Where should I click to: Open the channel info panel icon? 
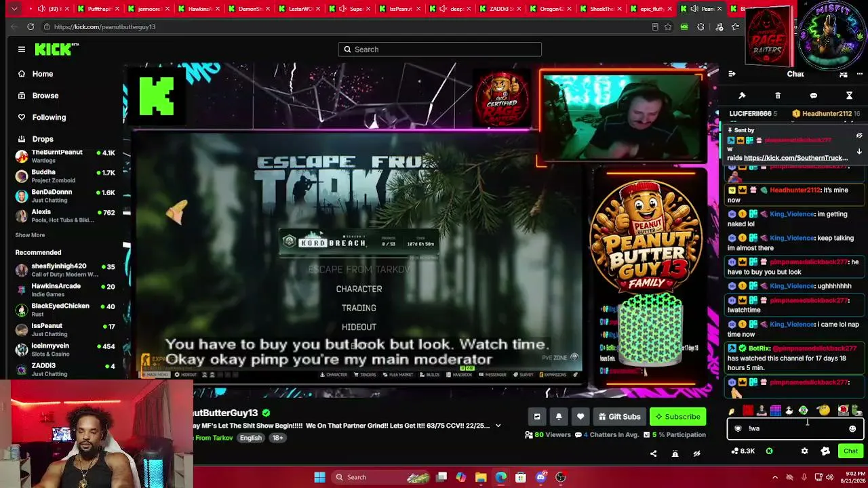point(537,417)
